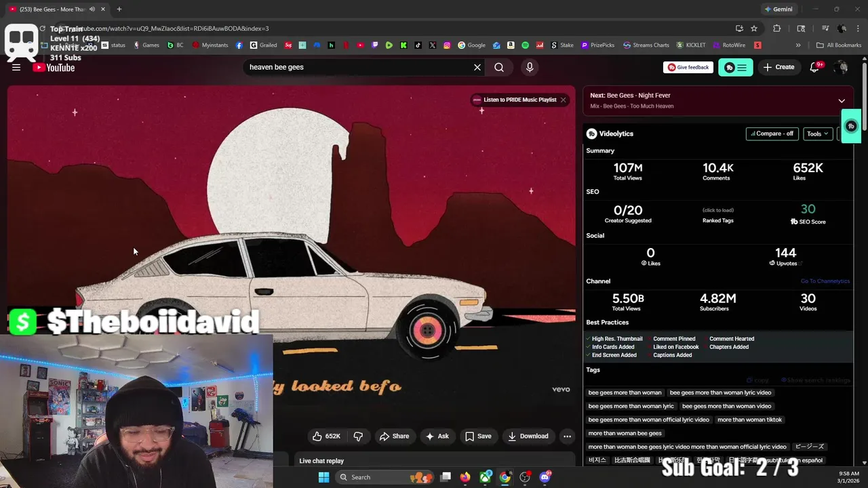Like the video with thumbs up 652K
The height and width of the screenshot is (488, 868).
tap(327, 436)
